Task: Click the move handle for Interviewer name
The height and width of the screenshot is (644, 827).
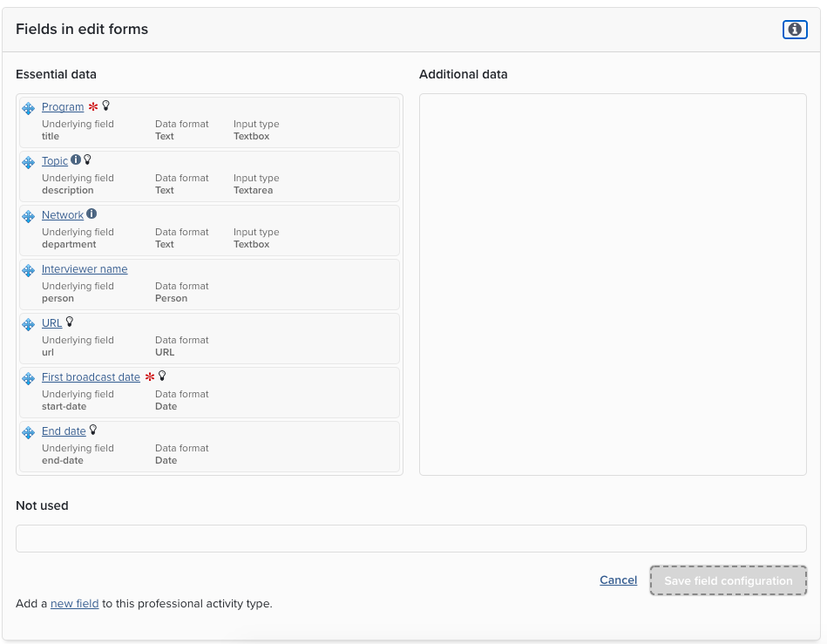Action: [x=28, y=271]
